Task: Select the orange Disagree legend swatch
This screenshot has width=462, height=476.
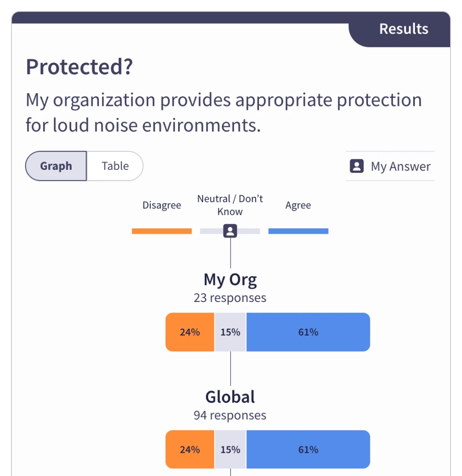Action: [161, 231]
